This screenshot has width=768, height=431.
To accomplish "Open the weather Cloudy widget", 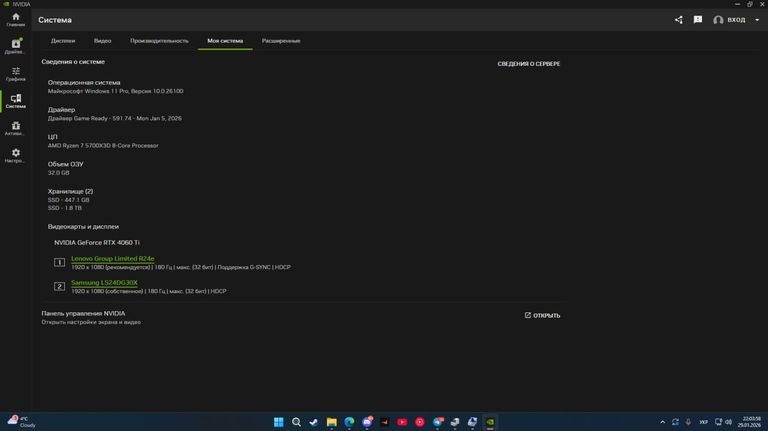I will point(22,422).
